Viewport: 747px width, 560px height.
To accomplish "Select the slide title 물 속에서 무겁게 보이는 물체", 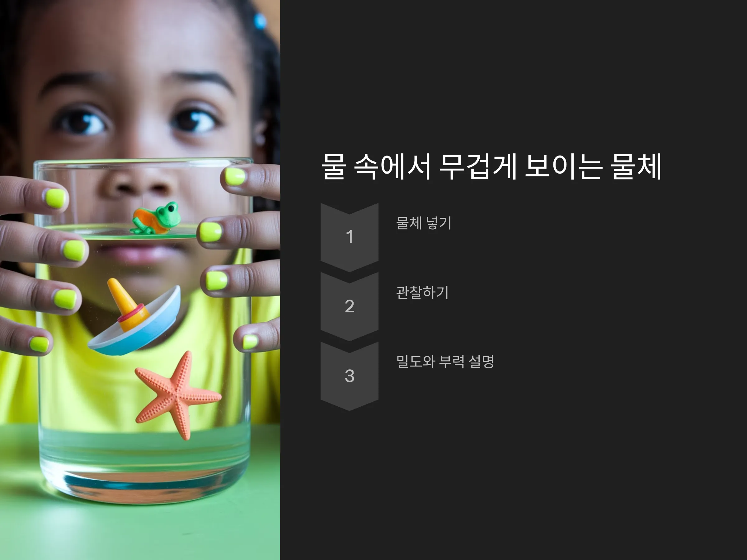I will click(491, 166).
